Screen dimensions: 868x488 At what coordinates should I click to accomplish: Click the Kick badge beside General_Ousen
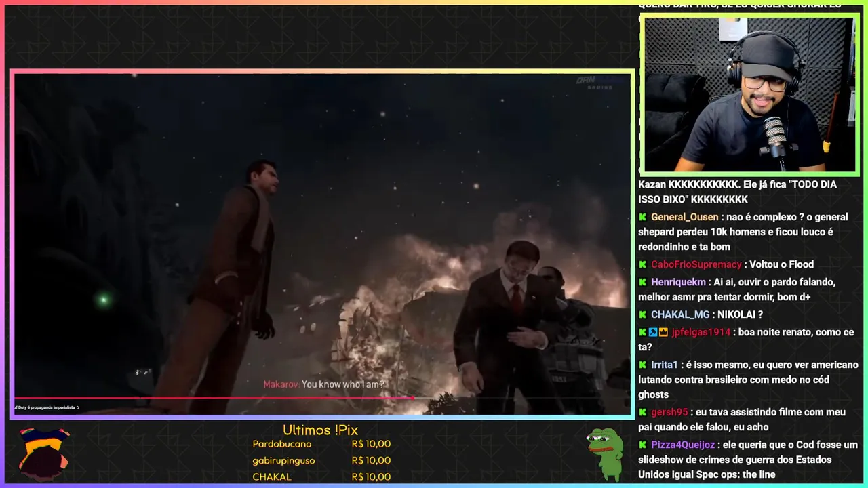coord(642,218)
